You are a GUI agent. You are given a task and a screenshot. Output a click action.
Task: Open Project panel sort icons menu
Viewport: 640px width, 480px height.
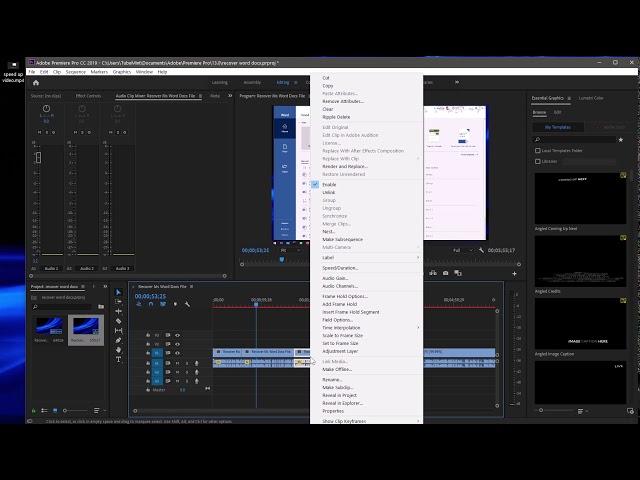point(97,410)
